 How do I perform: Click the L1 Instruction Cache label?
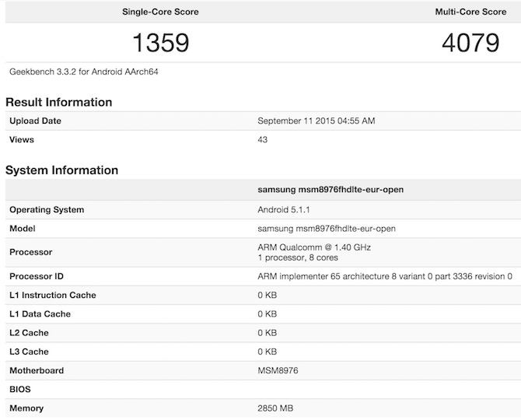point(53,296)
